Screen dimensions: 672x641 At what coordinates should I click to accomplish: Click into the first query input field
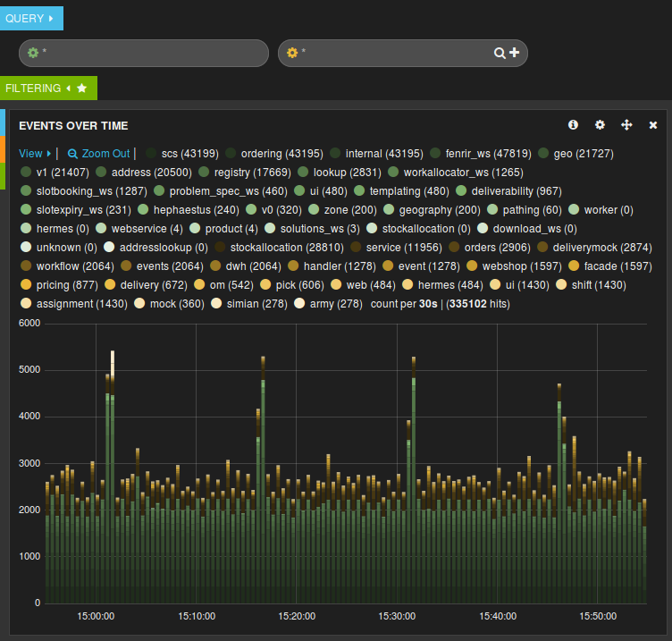click(x=144, y=53)
